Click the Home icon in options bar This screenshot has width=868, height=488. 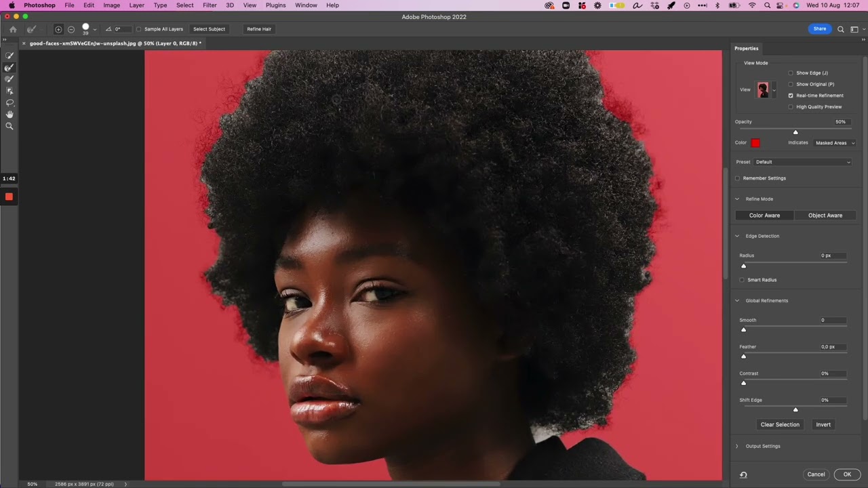coord(13,29)
